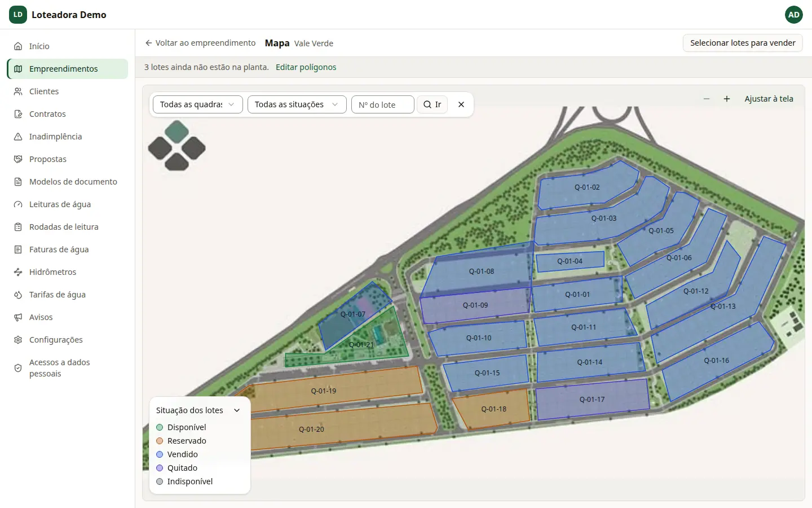Open Propostas section

(x=68, y=159)
